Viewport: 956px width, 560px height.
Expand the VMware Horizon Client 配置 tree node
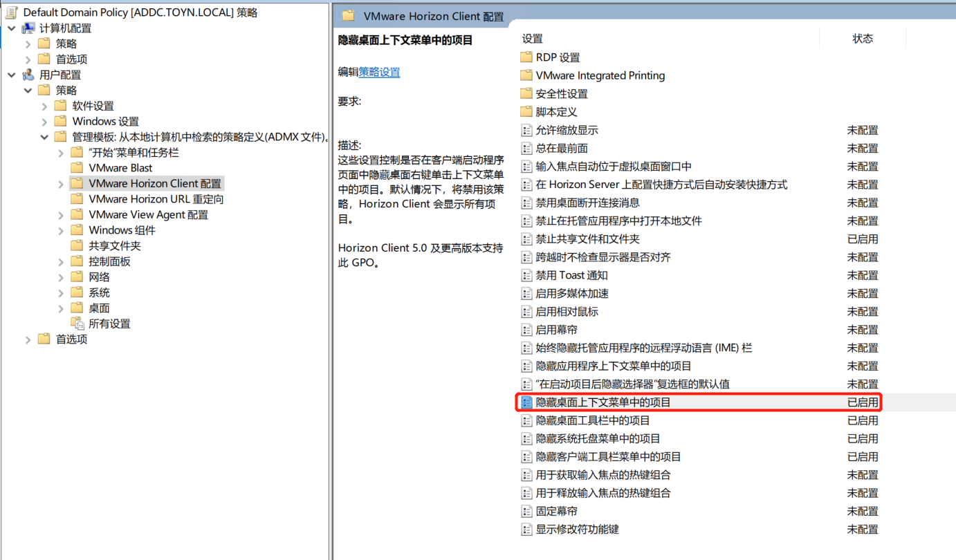tap(62, 184)
